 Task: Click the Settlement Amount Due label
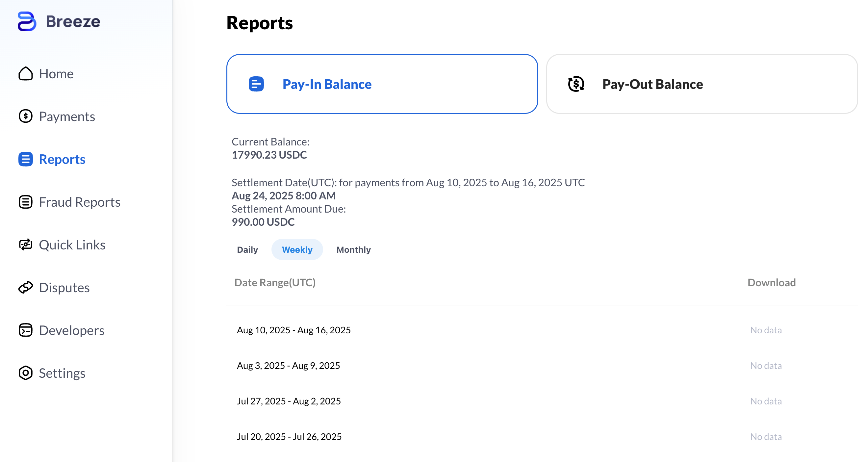[289, 209]
